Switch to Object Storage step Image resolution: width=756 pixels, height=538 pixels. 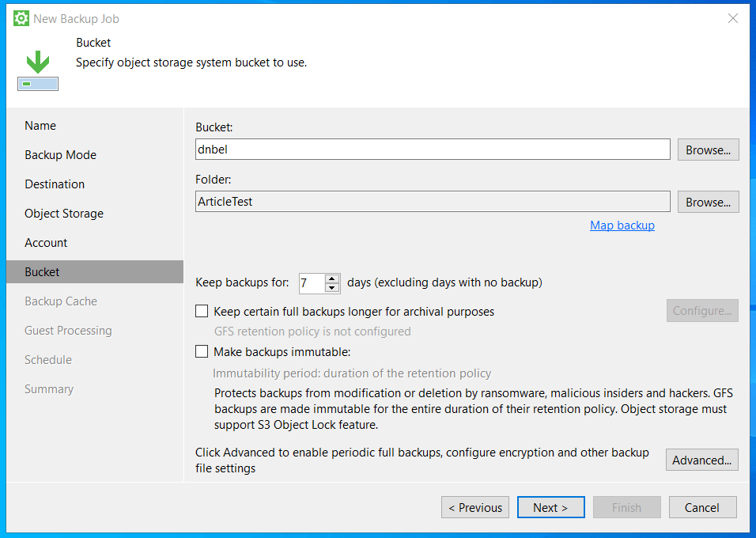[x=64, y=214]
